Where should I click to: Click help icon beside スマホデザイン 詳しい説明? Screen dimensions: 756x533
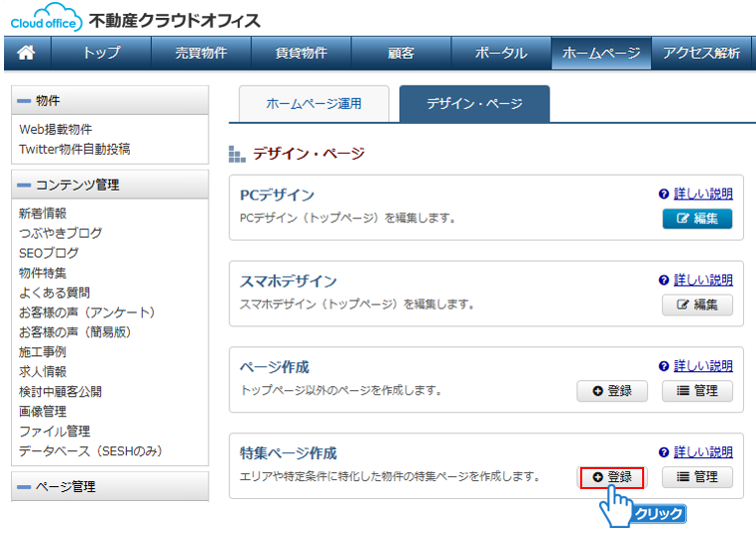663,280
